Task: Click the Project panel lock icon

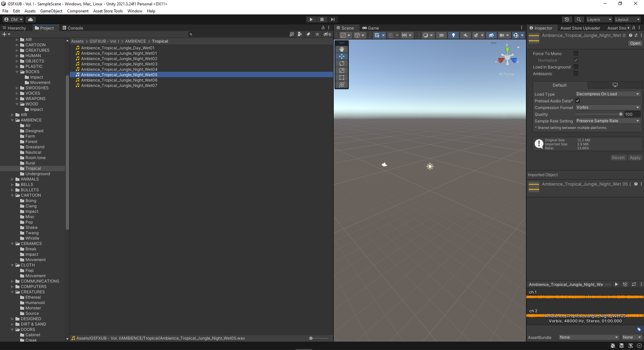Action: pyautogui.click(x=323, y=28)
